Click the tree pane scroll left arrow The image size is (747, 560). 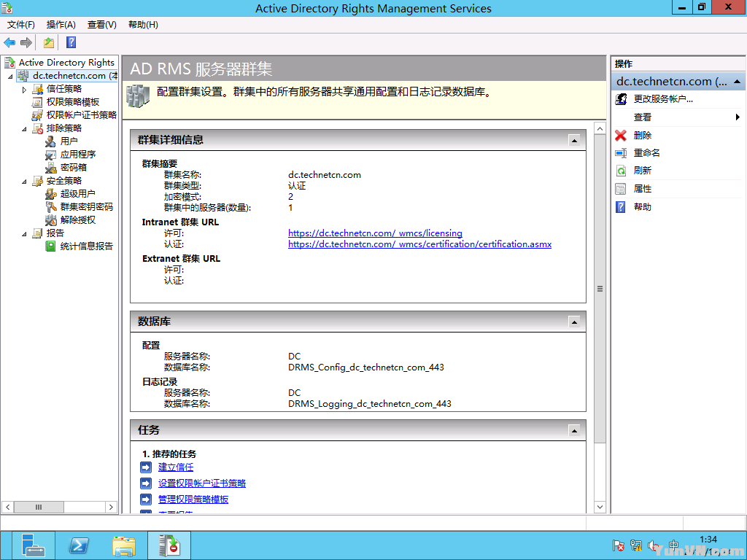pyautogui.click(x=7, y=507)
